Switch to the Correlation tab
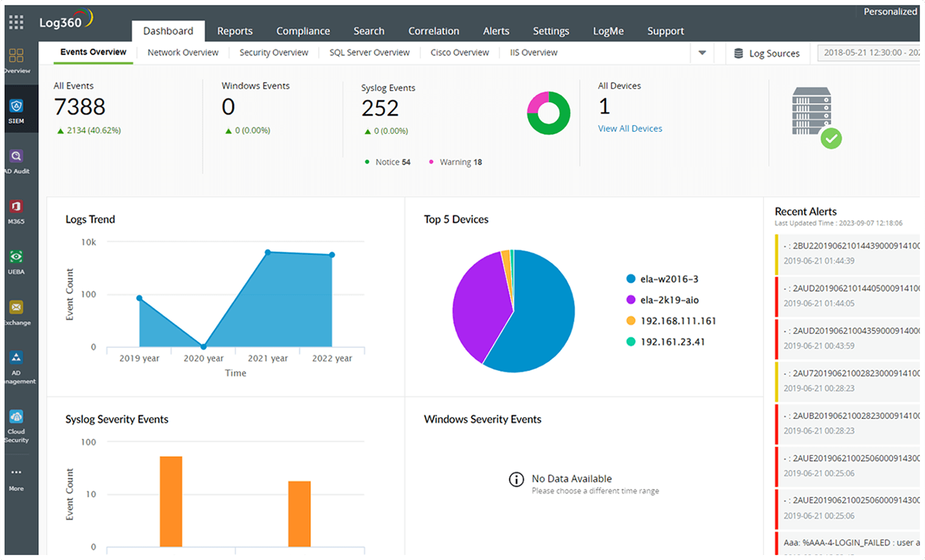The image size is (925, 560). coord(434,31)
